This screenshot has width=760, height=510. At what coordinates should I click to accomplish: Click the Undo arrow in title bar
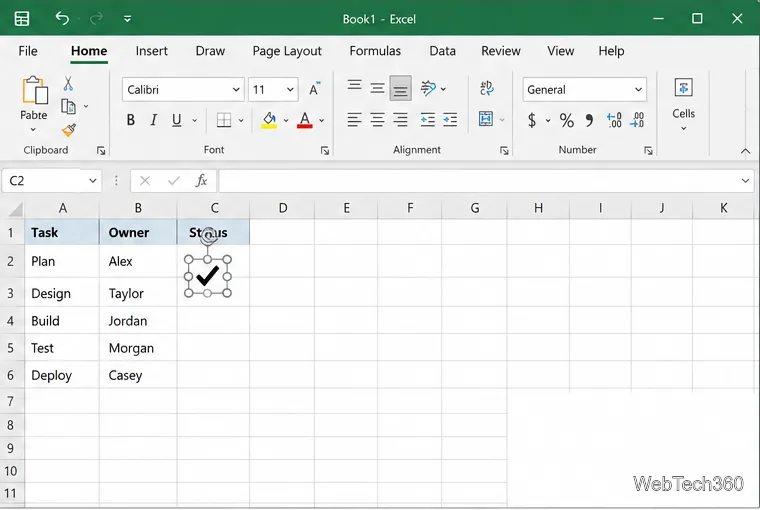pos(62,18)
